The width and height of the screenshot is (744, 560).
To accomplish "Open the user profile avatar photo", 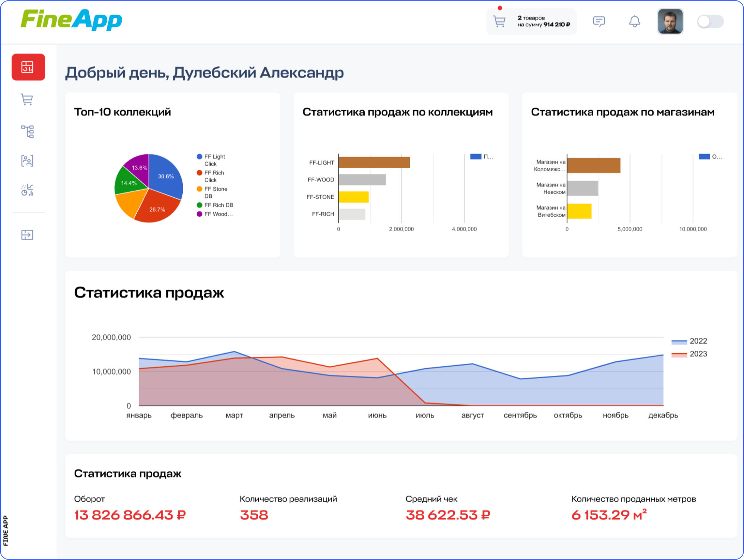I will point(670,21).
